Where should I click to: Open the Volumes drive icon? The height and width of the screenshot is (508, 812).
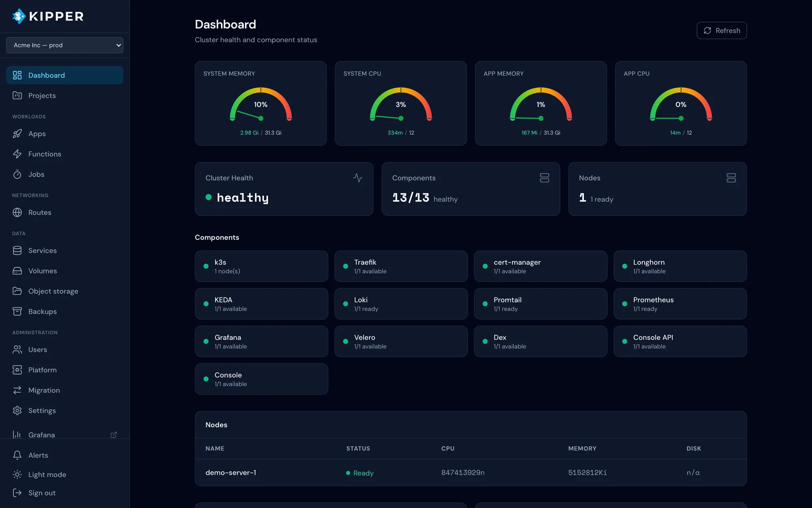tap(17, 271)
